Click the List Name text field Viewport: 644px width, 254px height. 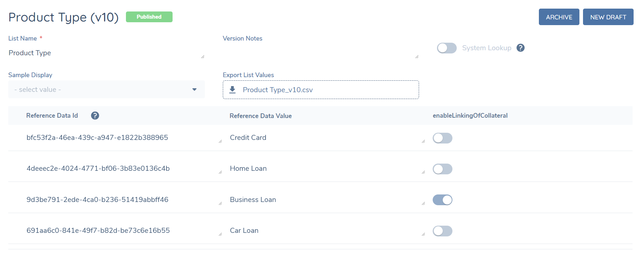coord(106,53)
